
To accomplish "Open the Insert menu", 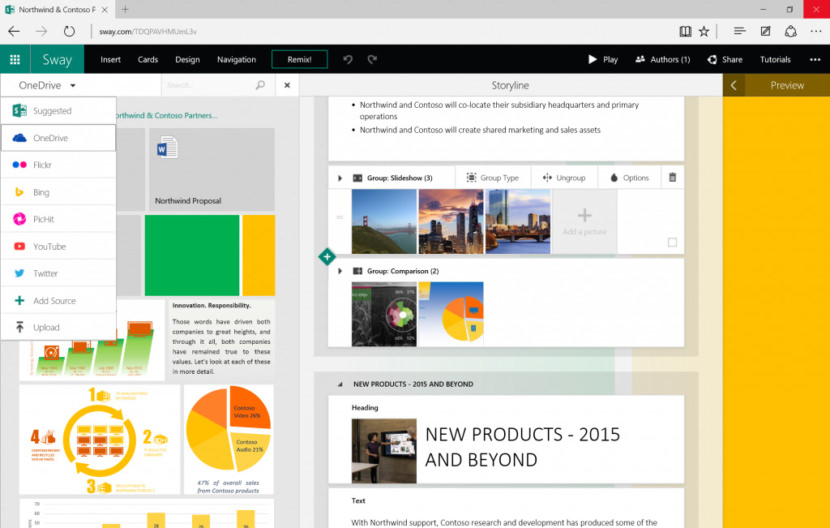I will point(111,59).
